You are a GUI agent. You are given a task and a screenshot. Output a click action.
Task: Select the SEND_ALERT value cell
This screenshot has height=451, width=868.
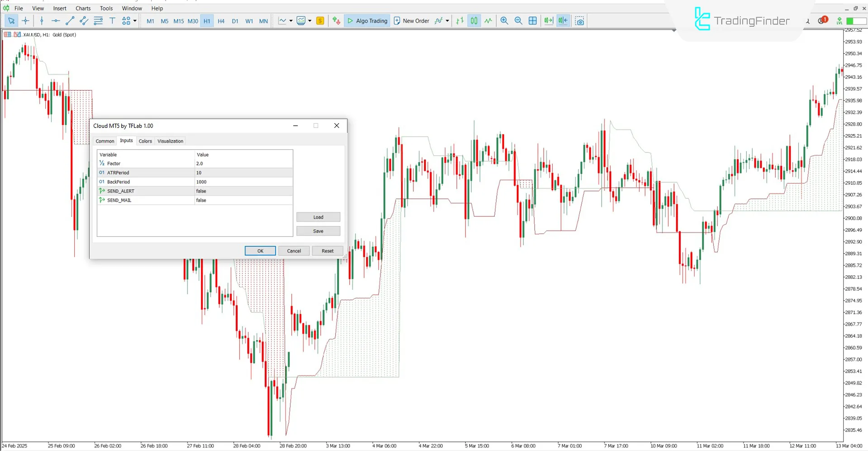click(243, 191)
